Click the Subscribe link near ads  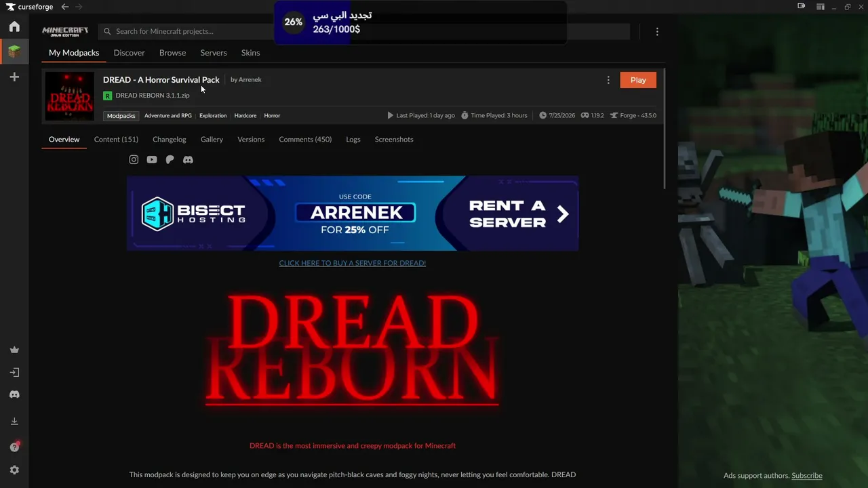pyautogui.click(x=807, y=476)
